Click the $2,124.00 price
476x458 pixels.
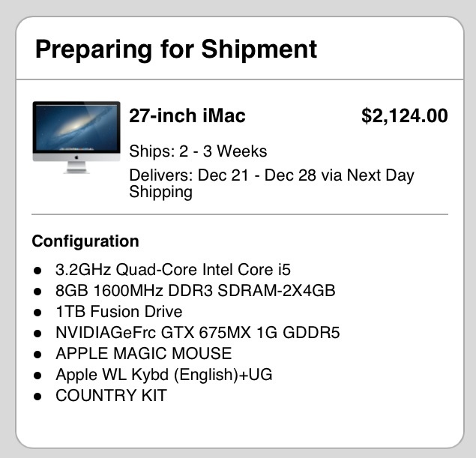pyautogui.click(x=405, y=115)
